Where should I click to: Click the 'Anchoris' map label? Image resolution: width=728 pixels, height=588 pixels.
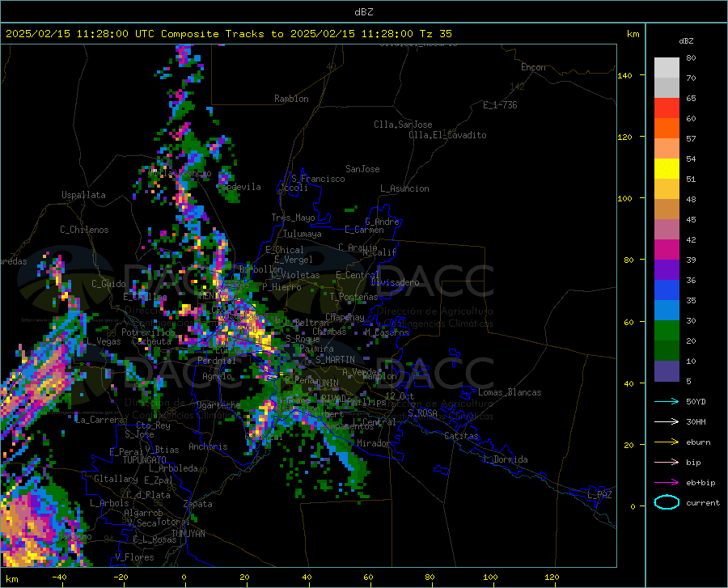(208, 446)
